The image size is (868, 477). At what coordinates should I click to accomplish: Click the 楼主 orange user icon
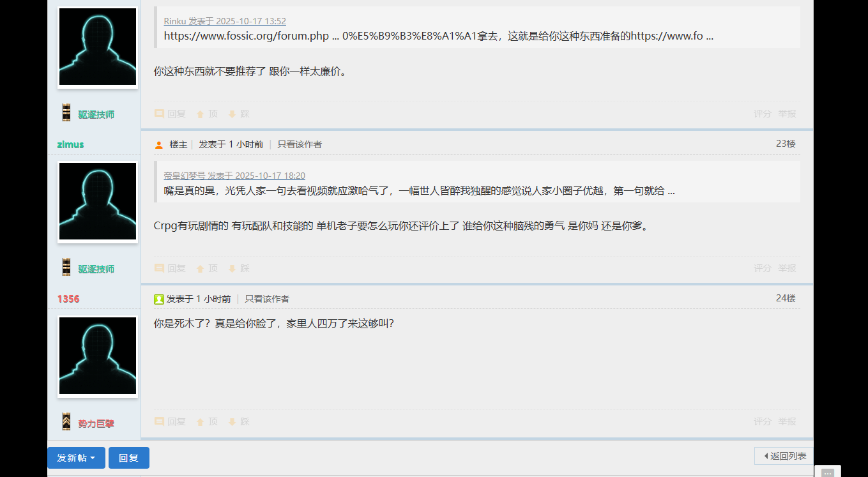click(159, 145)
